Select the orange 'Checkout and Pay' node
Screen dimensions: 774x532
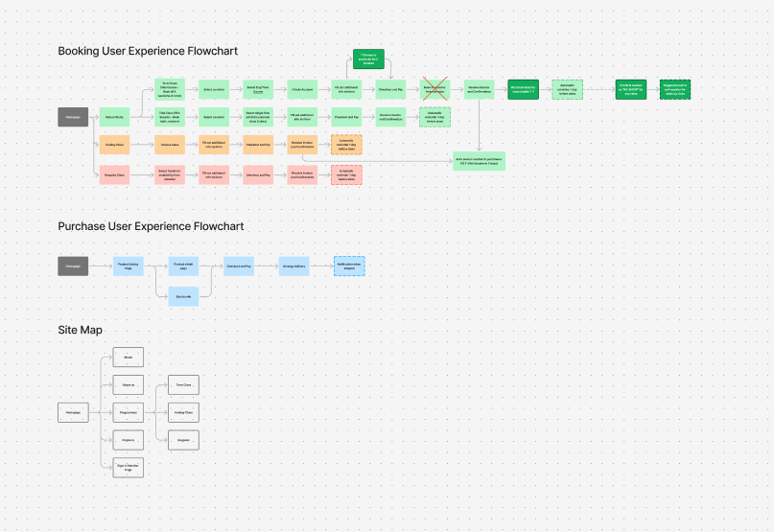tap(258, 145)
